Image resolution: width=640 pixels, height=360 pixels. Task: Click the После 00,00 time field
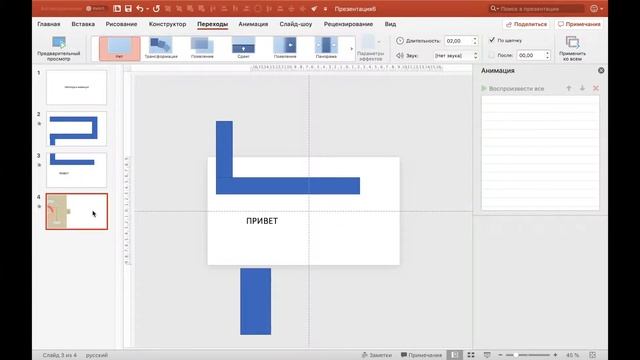click(x=530, y=55)
